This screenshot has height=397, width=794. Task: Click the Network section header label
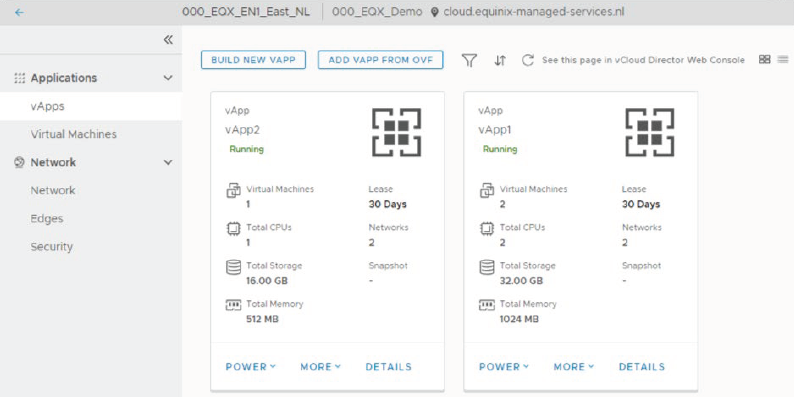53,163
